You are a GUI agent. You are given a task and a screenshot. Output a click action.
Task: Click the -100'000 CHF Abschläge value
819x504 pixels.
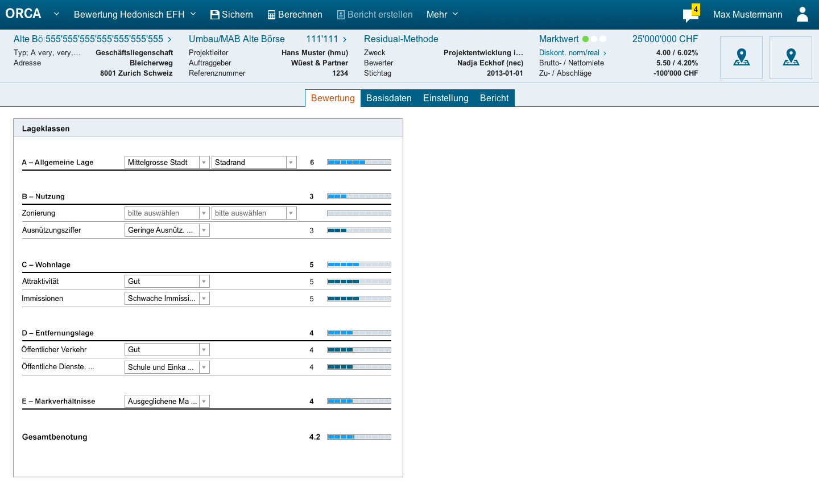676,73
